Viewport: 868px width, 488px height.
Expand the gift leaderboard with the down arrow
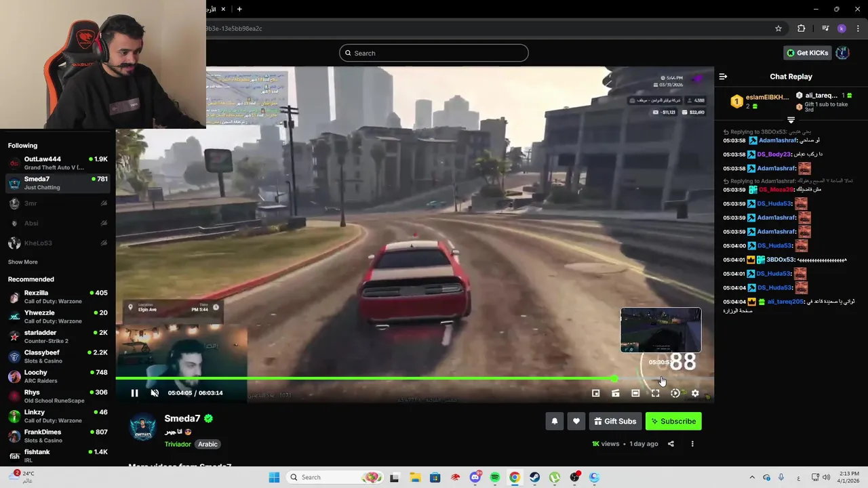click(x=791, y=120)
